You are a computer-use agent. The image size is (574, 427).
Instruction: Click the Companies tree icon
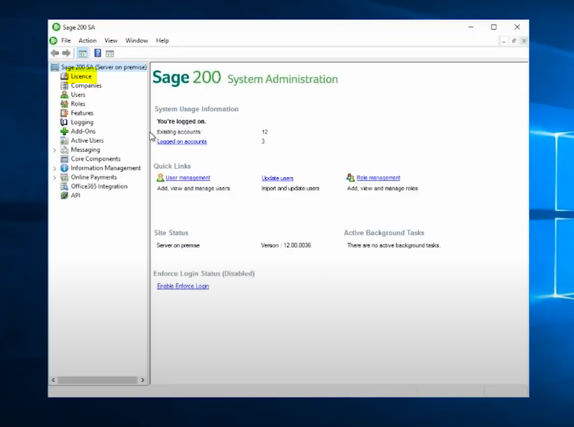tap(64, 85)
